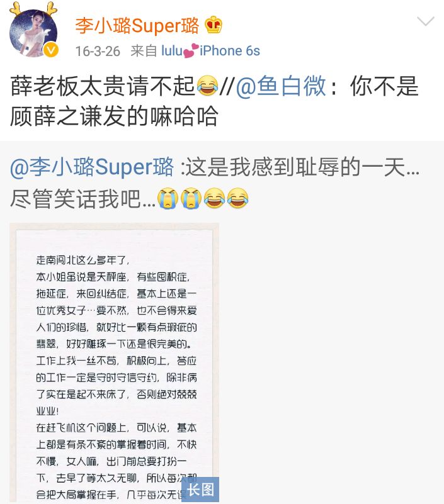Image resolution: width=444 pixels, height=504 pixels.
Task: Tap the first crying emoji in the repost
Action: (168, 198)
